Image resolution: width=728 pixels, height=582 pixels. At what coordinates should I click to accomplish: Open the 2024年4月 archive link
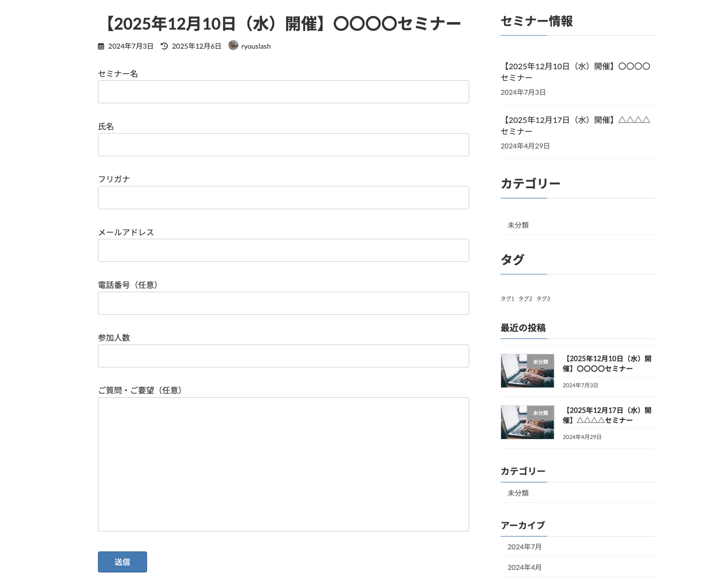click(x=524, y=567)
